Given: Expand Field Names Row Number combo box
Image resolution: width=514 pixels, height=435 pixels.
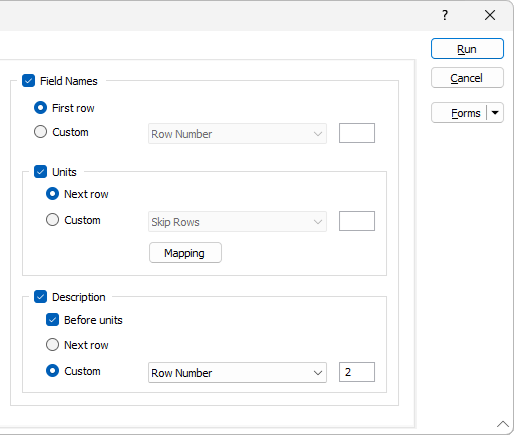Looking at the screenshot, I should 237,134.
